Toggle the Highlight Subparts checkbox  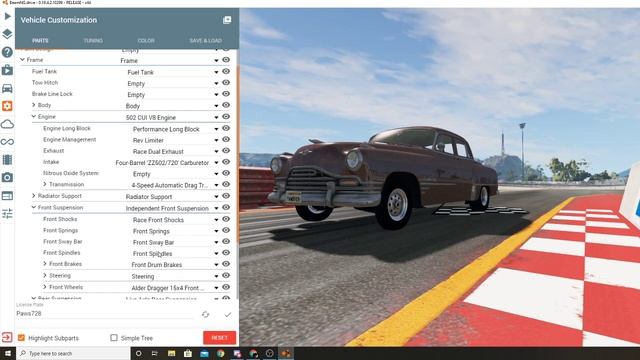click(21, 338)
